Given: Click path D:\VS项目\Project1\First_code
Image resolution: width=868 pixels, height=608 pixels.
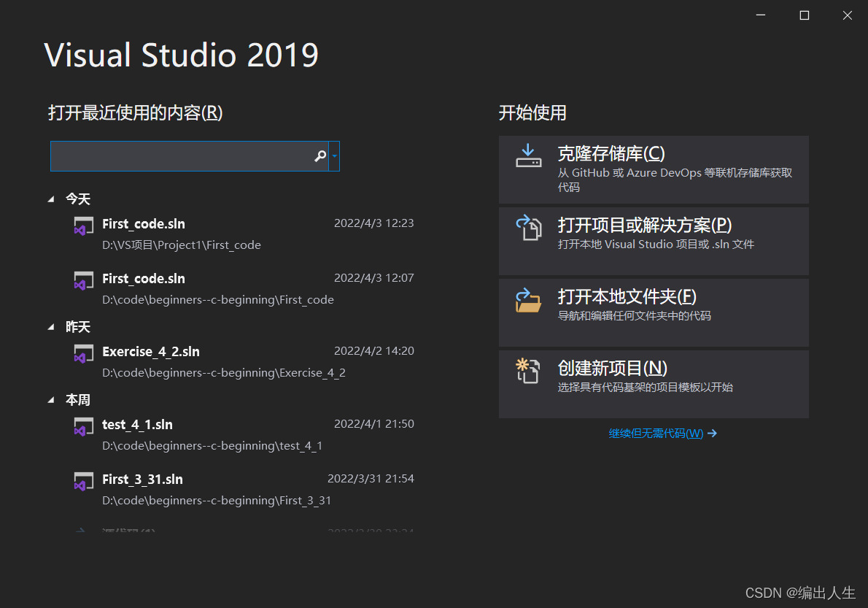Looking at the screenshot, I should coord(182,245).
